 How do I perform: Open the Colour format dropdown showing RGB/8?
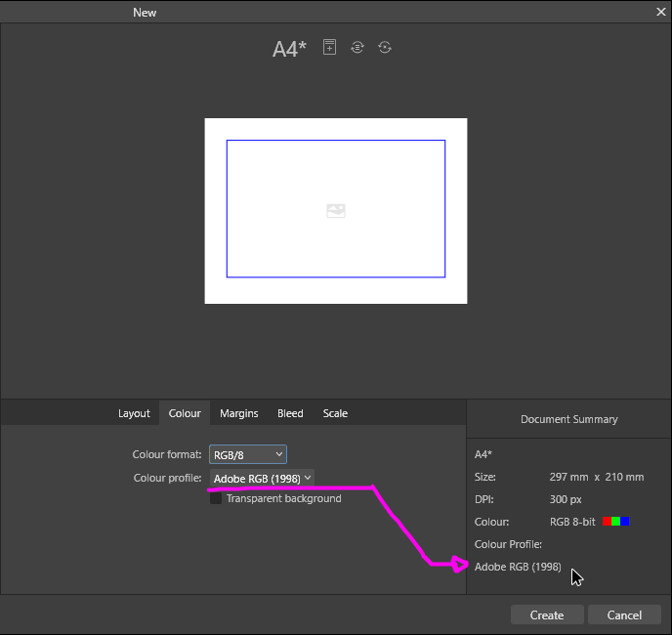[248, 454]
